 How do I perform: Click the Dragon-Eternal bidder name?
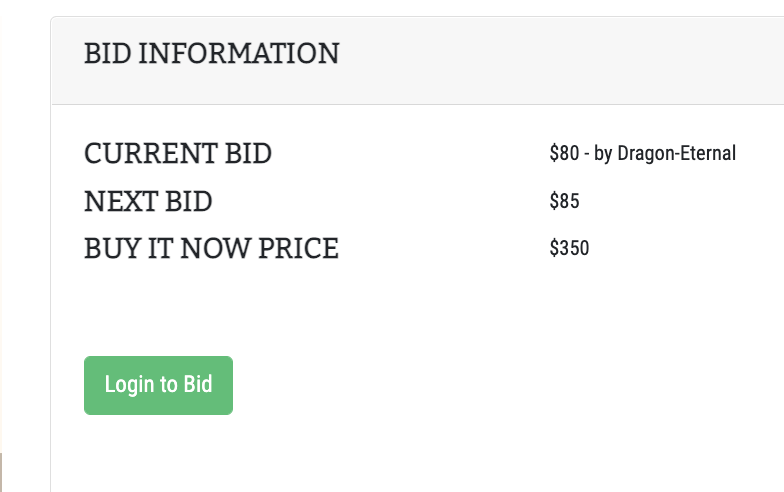point(676,153)
